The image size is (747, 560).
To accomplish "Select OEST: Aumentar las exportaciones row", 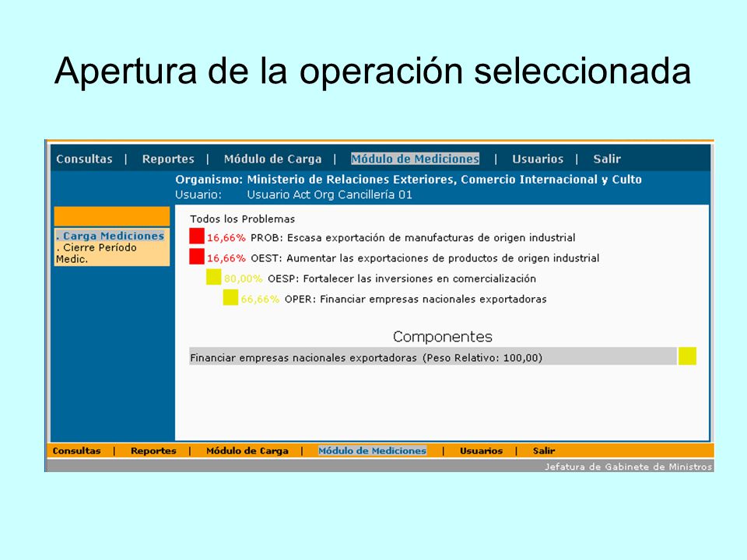I will (x=425, y=258).
